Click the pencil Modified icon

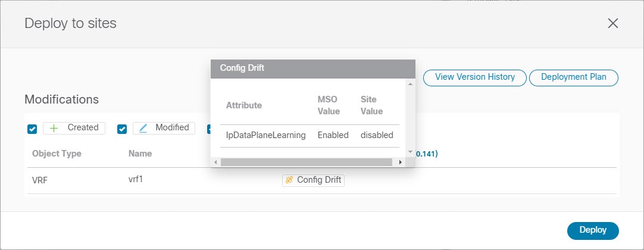point(143,128)
